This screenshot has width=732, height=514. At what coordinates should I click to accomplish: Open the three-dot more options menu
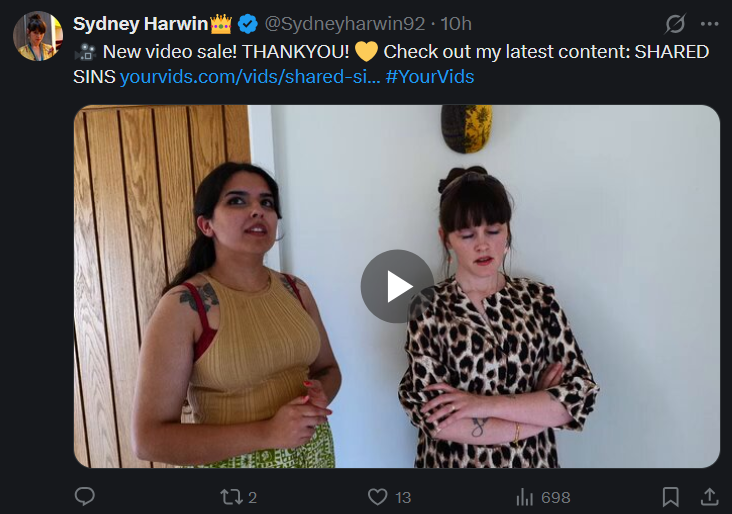pos(709,24)
